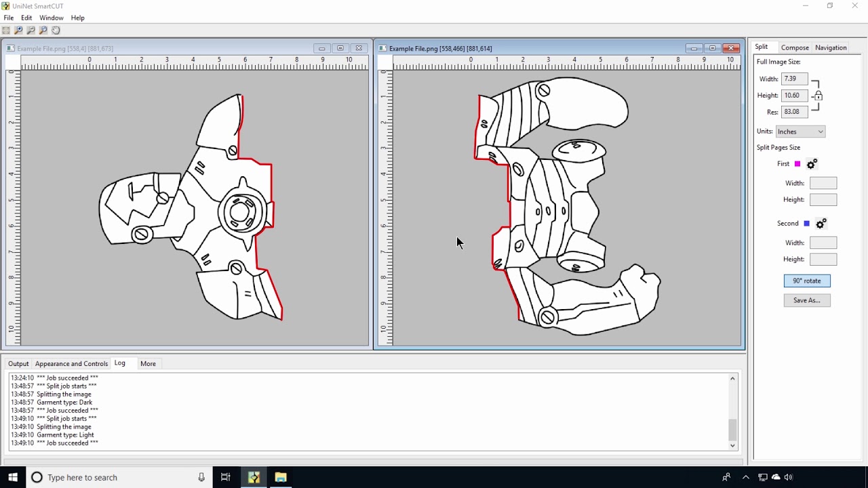
Task: Open File Explorer from taskbar
Action: point(281,477)
